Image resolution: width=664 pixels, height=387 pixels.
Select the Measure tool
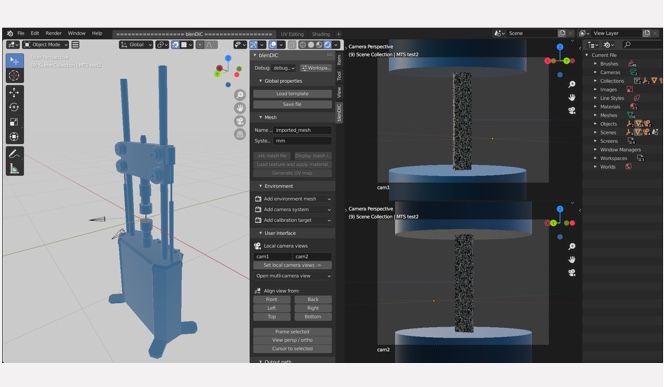14,169
